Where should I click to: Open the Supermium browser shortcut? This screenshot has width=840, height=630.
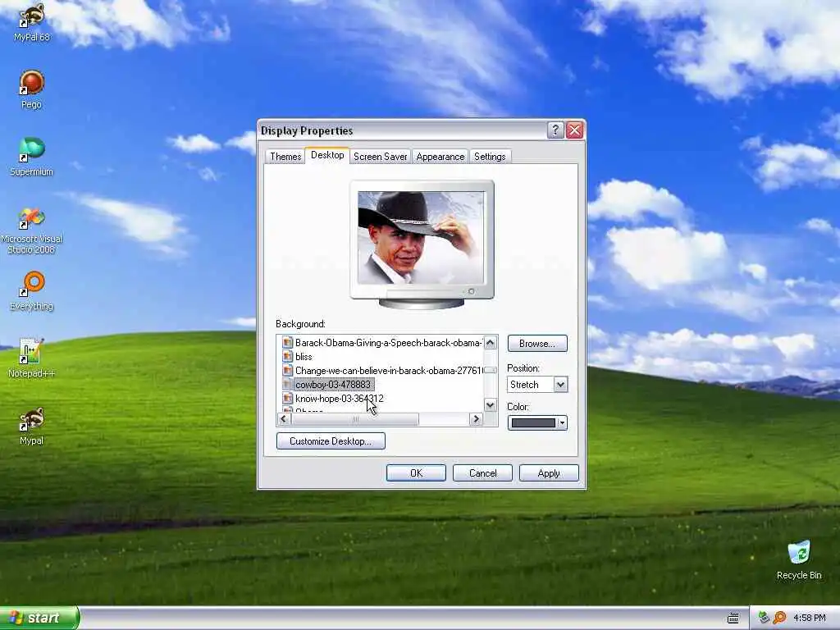(32, 157)
